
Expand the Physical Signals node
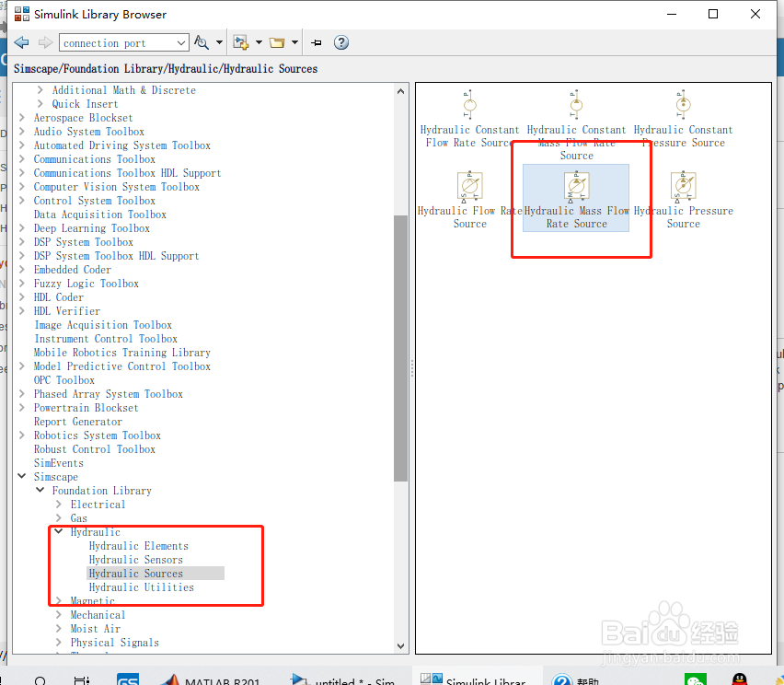coord(59,642)
